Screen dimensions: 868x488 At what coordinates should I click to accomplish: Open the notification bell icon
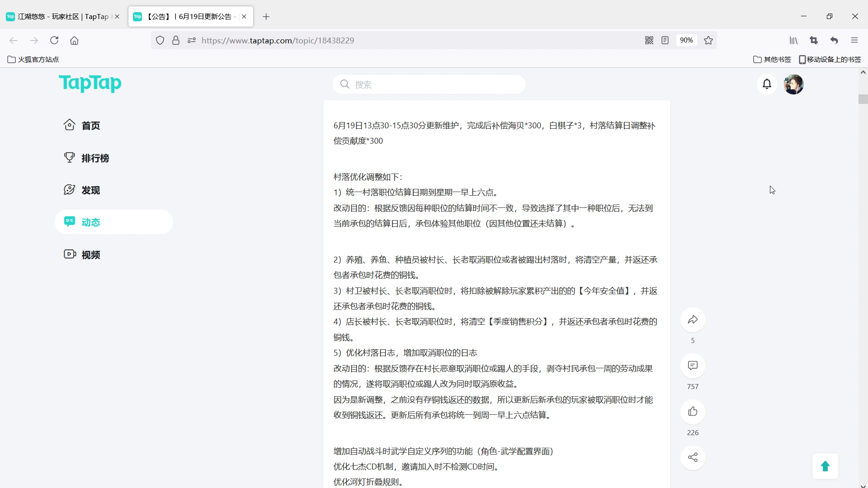point(767,84)
